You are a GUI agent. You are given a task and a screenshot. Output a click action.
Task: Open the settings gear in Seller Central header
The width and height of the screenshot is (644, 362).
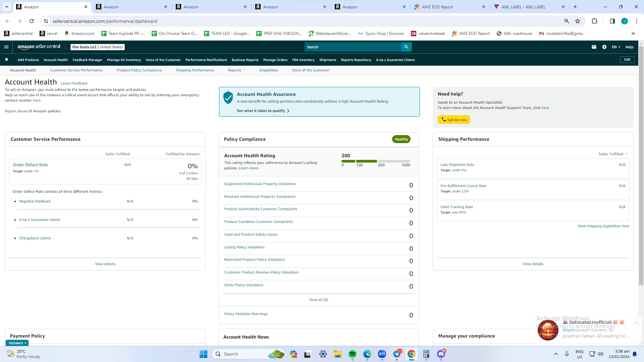coord(604,47)
